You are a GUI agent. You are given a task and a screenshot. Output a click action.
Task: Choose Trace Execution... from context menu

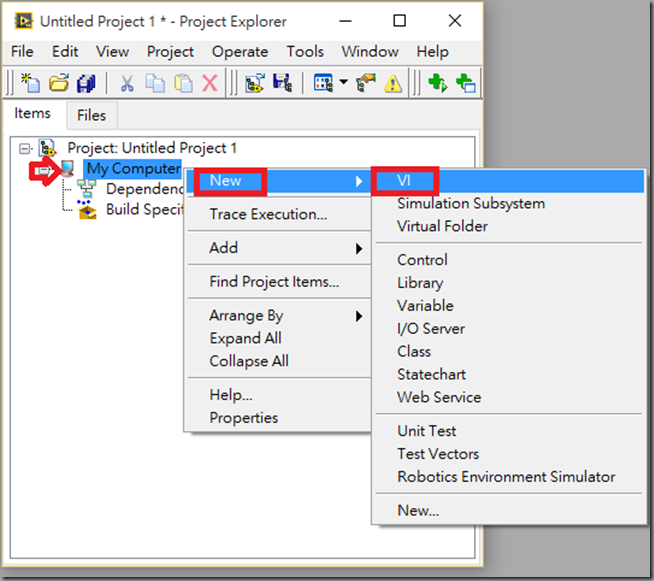[278, 214]
